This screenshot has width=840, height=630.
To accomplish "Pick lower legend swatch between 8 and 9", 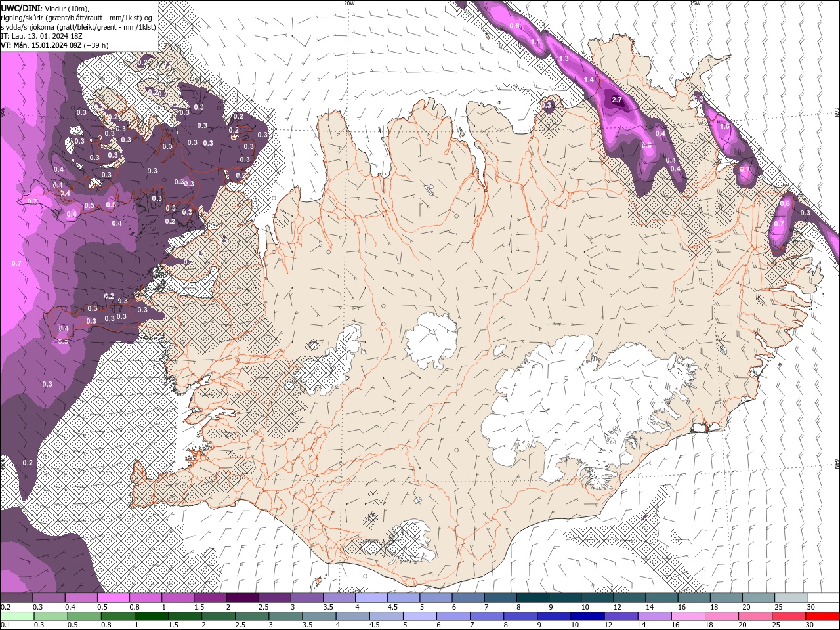I will point(520,616).
